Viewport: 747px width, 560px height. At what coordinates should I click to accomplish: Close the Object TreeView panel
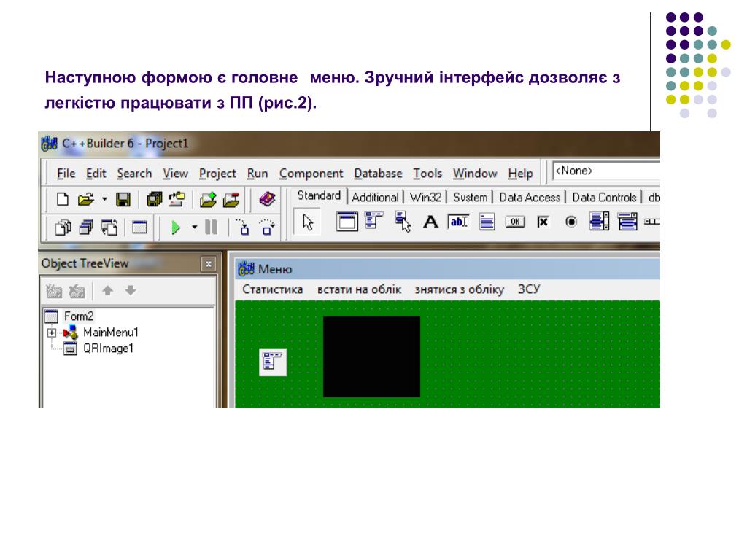click(208, 264)
